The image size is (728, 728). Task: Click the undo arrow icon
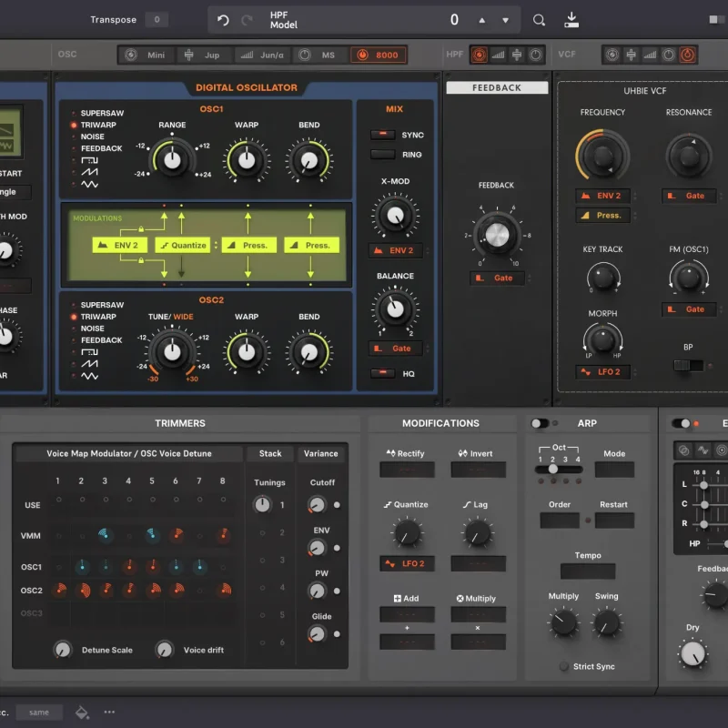click(x=224, y=20)
